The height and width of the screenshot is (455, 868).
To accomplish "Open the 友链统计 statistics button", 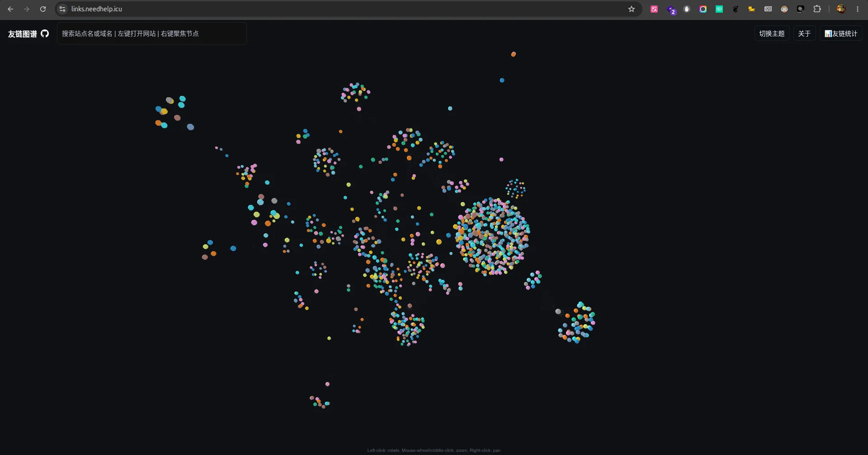I will (841, 33).
